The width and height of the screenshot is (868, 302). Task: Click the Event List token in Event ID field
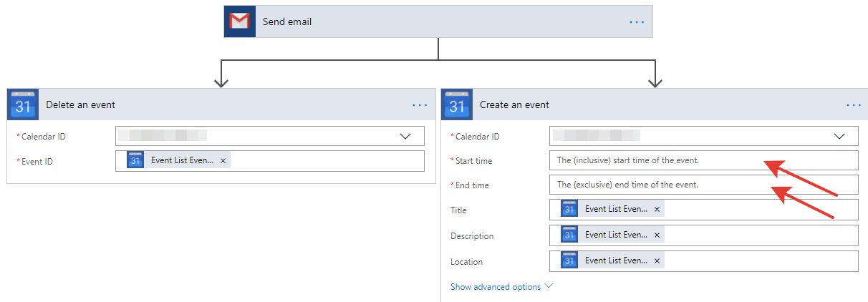pyautogui.click(x=180, y=161)
